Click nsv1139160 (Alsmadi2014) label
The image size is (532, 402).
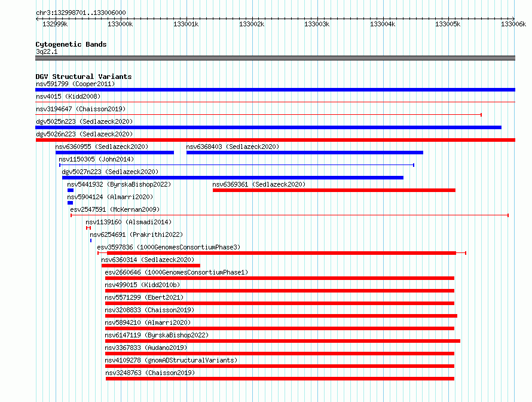[x=129, y=222]
